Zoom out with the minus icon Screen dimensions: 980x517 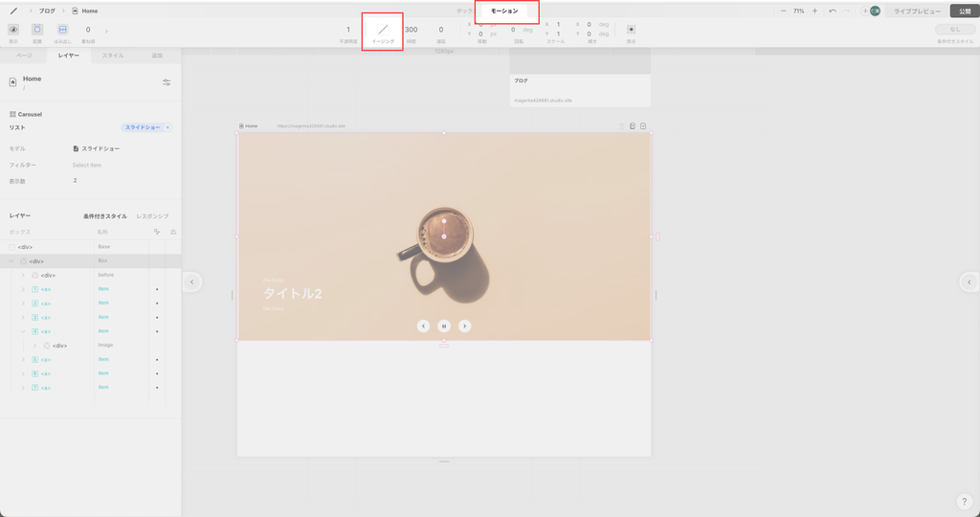[x=784, y=11]
